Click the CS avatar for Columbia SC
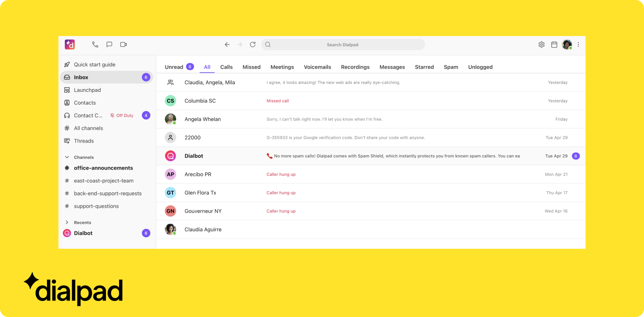Screen dimensions: 644x317 (170, 101)
